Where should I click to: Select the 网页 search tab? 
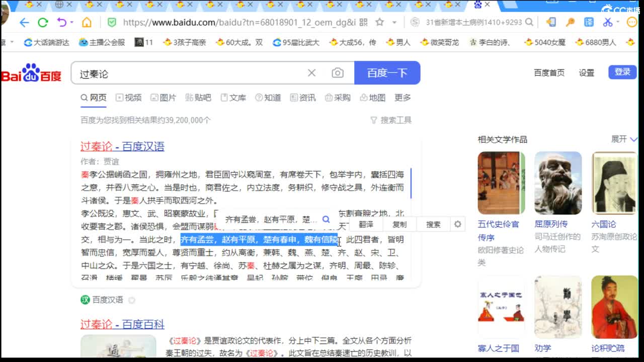pos(94,98)
